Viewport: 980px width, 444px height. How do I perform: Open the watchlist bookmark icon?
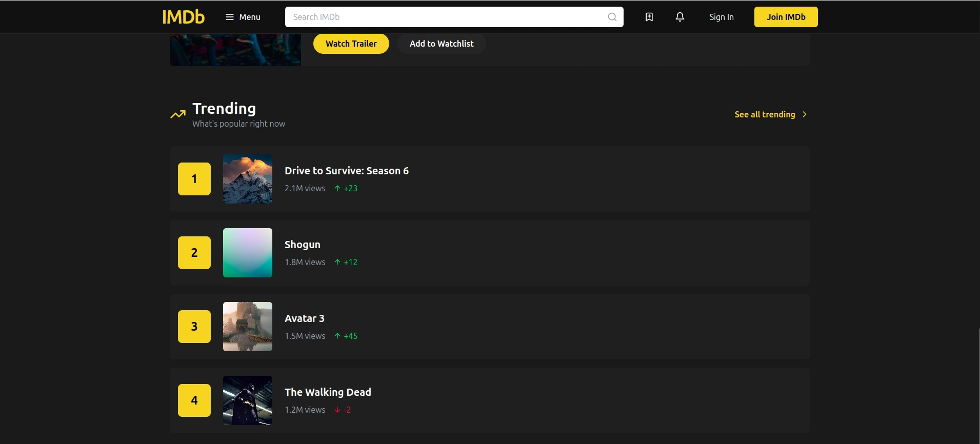649,17
